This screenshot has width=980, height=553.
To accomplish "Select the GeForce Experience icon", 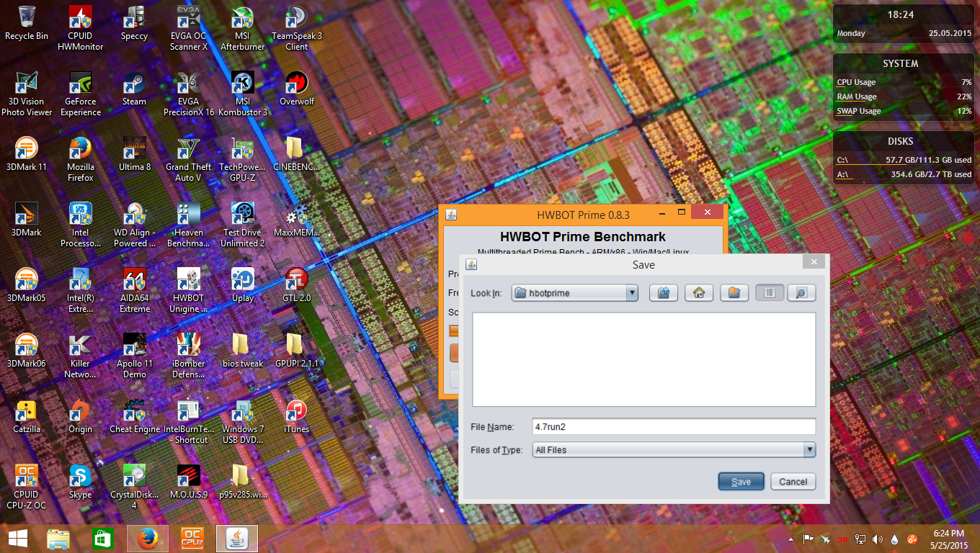I will coord(80,94).
